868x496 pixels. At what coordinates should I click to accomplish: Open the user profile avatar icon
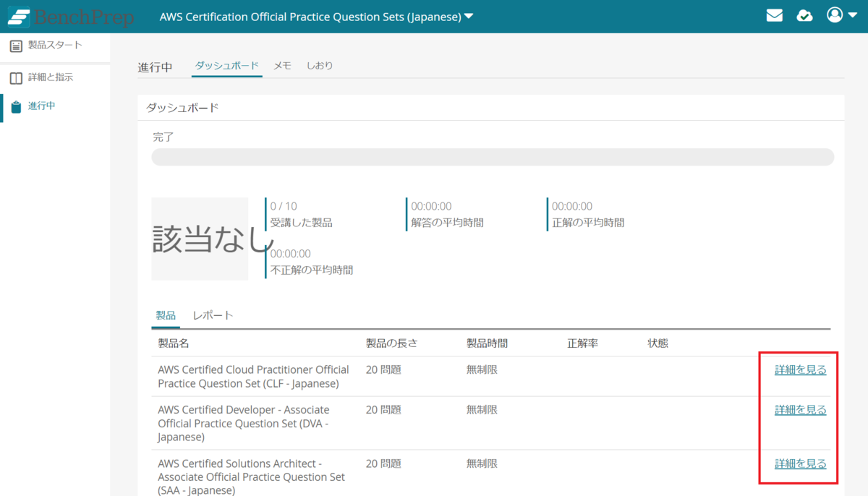[835, 14]
